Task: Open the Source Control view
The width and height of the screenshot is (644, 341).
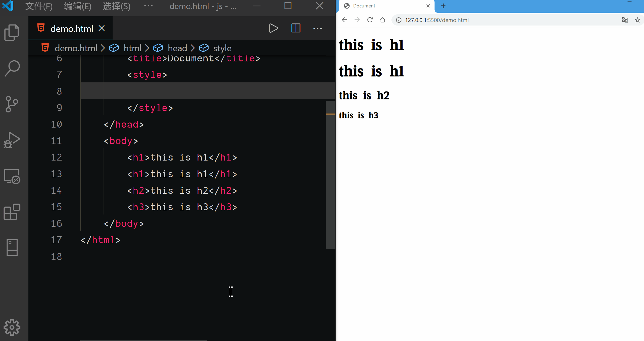Action: [x=12, y=104]
